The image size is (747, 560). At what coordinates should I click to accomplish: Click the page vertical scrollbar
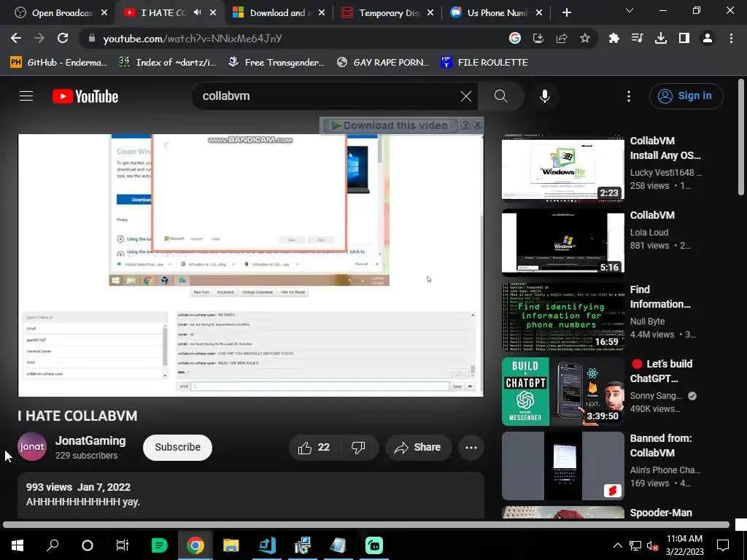pyautogui.click(x=741, y=138)
